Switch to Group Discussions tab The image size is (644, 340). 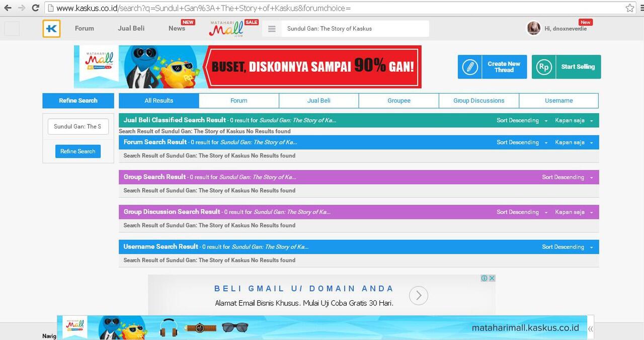[x=479, y=101]
